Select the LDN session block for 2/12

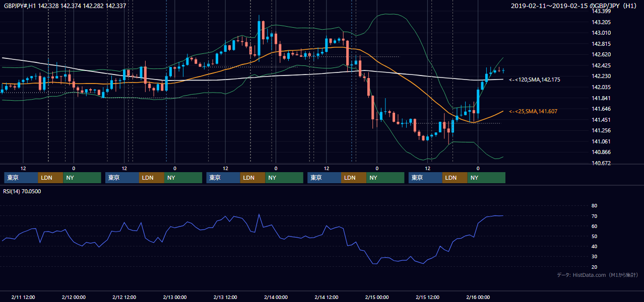point(152,178)
